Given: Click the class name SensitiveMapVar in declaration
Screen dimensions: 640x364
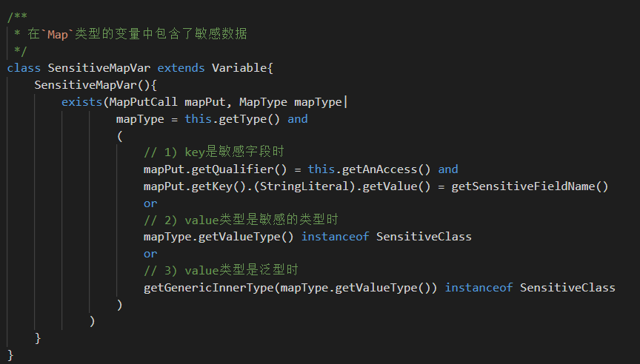Looking at the screenshot, I should pos(99,67).
